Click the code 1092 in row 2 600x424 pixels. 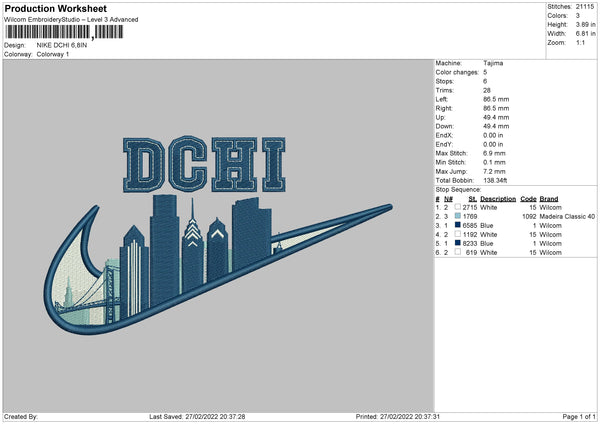(529, 217)
